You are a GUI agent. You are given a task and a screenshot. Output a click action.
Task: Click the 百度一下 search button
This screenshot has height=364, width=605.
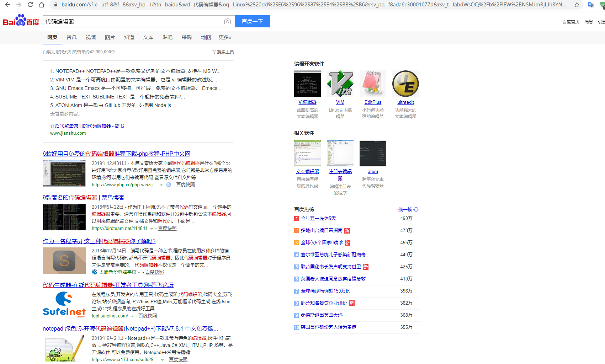(253, 21)
